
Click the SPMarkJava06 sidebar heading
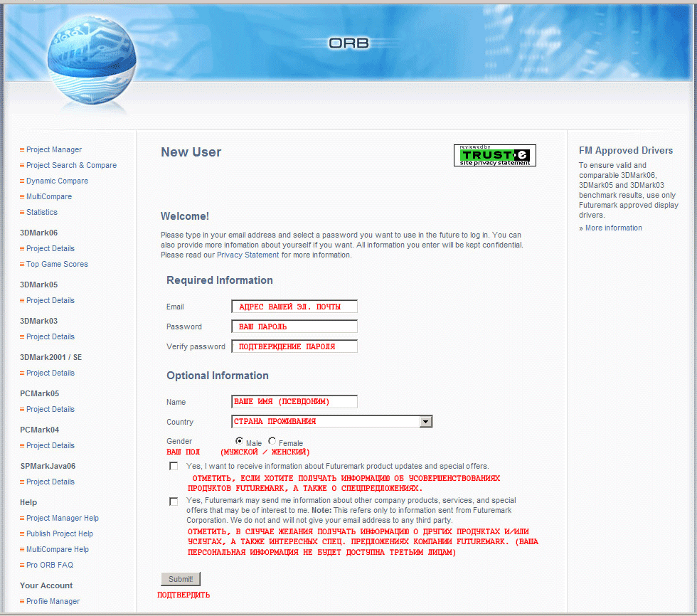click(x=48, y=466)
